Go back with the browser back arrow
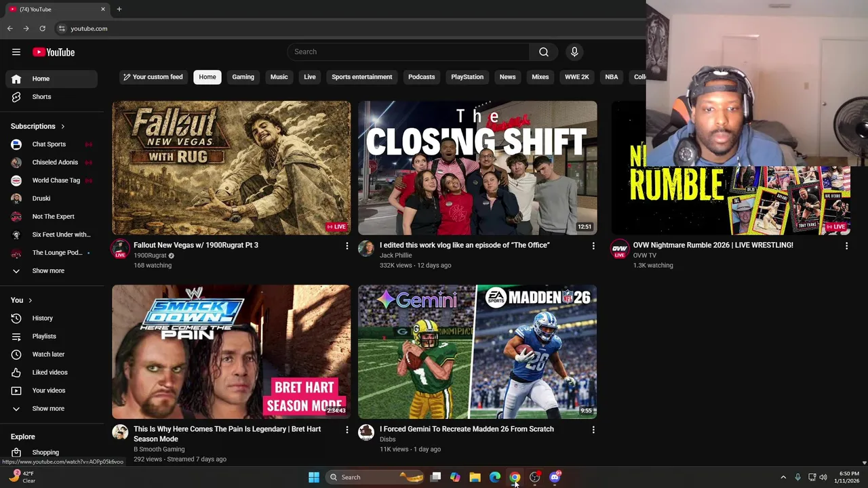This screenshot has height=488, width=868. point(9,28)
